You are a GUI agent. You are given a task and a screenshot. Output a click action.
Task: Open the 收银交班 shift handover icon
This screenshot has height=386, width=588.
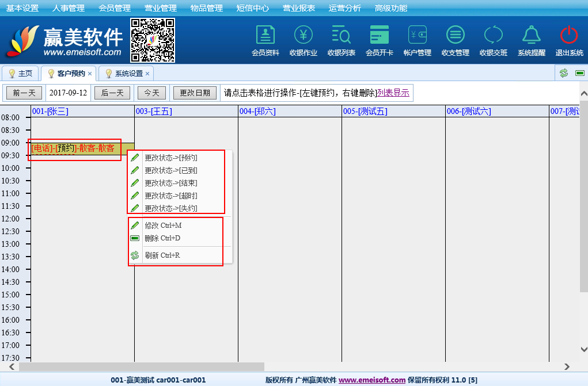(x=494, y=36)
